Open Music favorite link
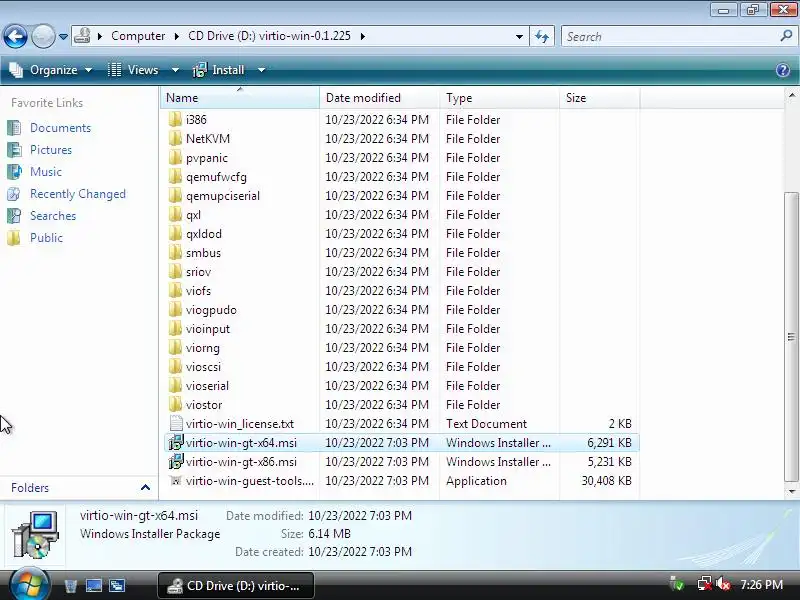The height and width of the screenshot is (600, 800). (x=45, y=171)
